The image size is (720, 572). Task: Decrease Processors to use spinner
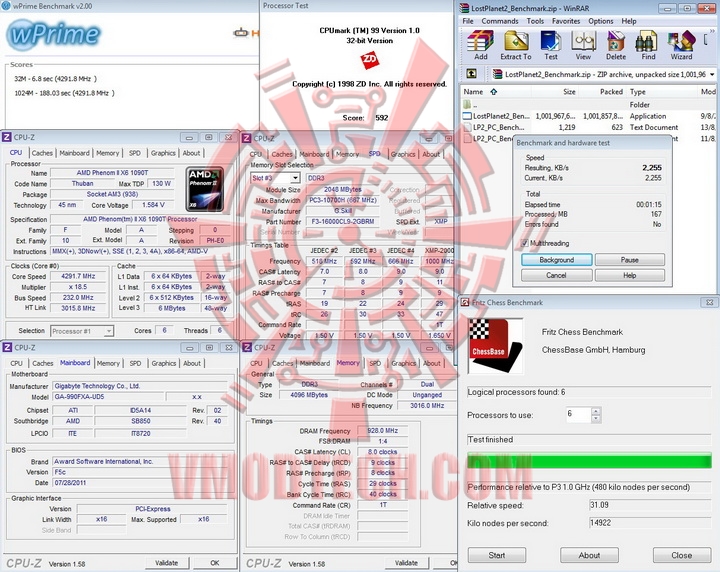click(596, 419)
